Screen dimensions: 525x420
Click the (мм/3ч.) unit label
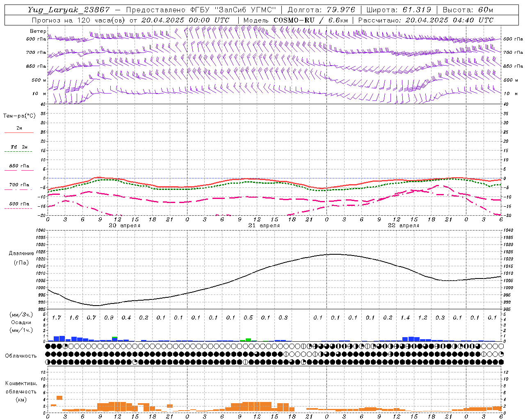coord(21,315)
